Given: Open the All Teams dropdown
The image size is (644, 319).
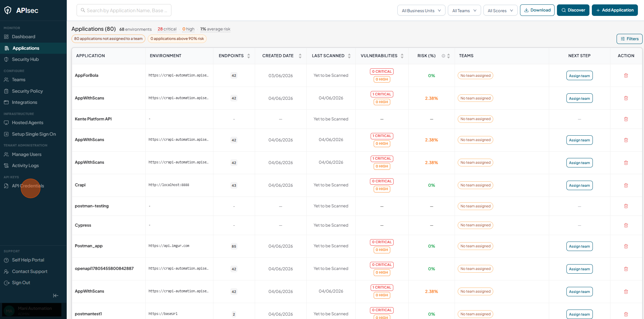Looking at the screenshot, I should [464, 10].
